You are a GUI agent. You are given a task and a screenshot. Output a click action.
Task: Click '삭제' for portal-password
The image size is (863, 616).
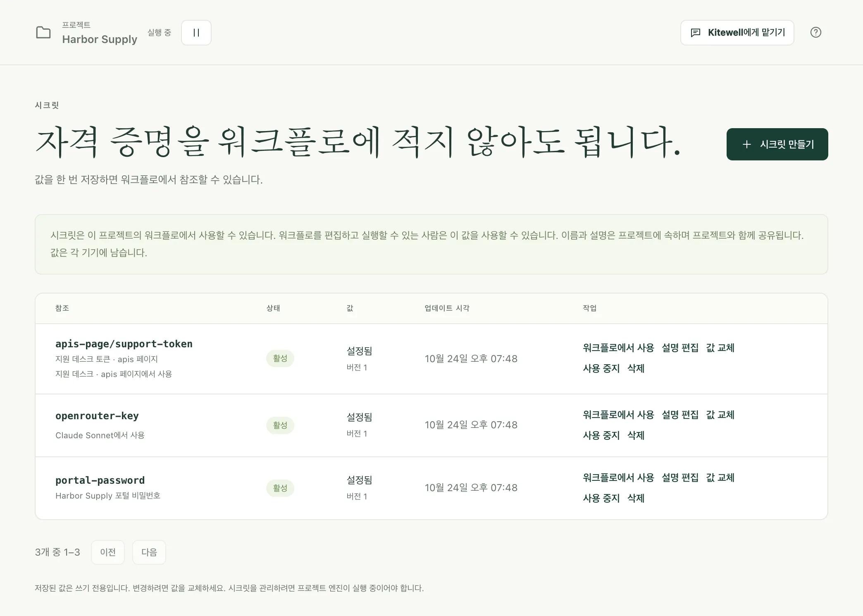click(x=636, y=498)
